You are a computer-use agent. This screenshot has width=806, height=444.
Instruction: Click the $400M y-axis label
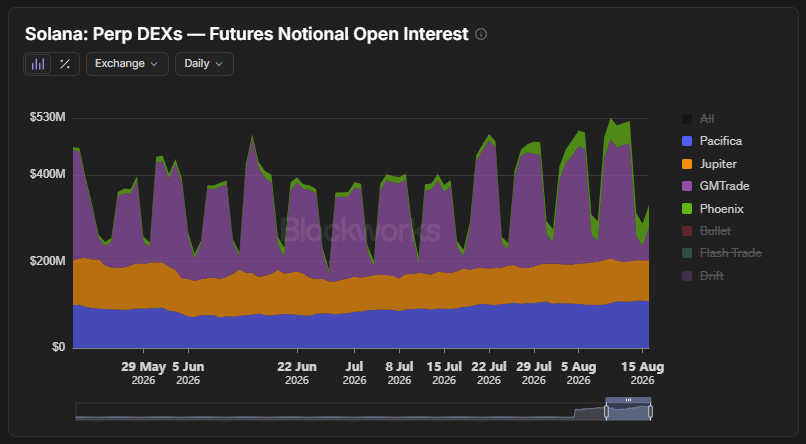click(x=48, y=174)
